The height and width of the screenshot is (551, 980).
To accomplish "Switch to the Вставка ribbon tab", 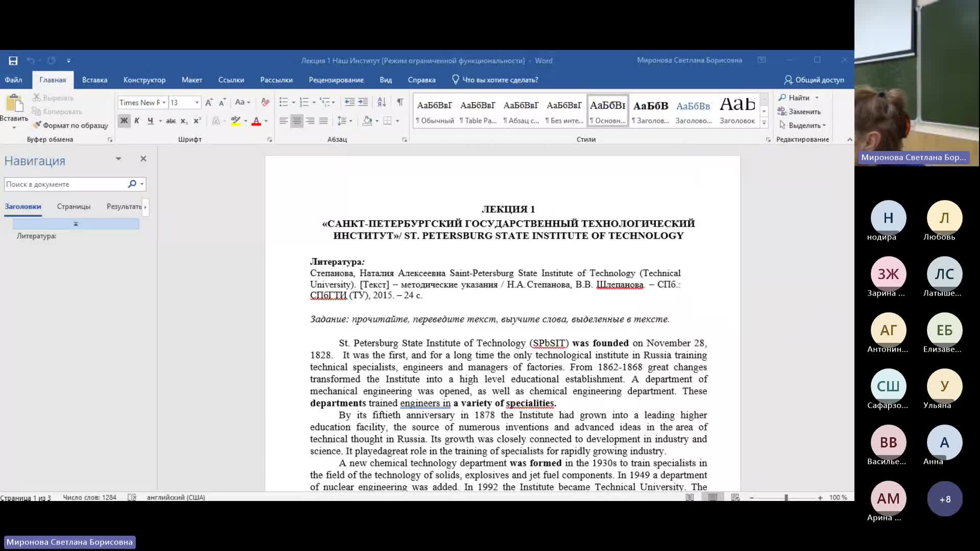I will pyautogui.click(x=94, y=80).
